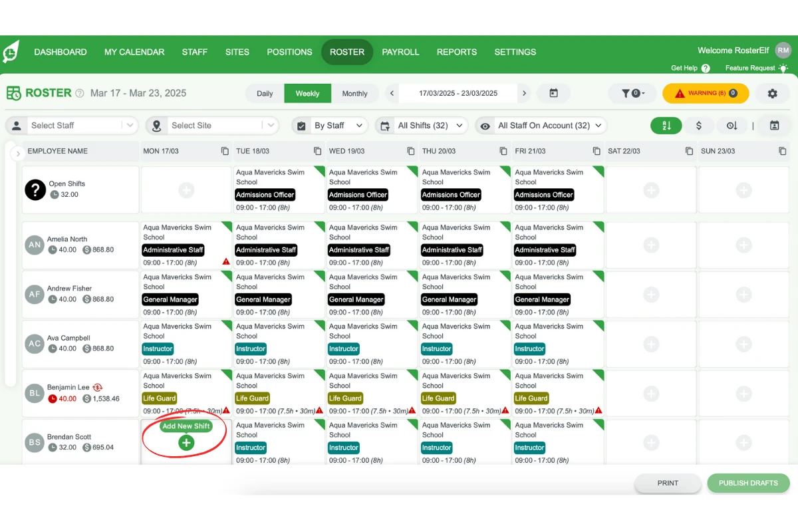Open the Select Staff dropdown

72,125
